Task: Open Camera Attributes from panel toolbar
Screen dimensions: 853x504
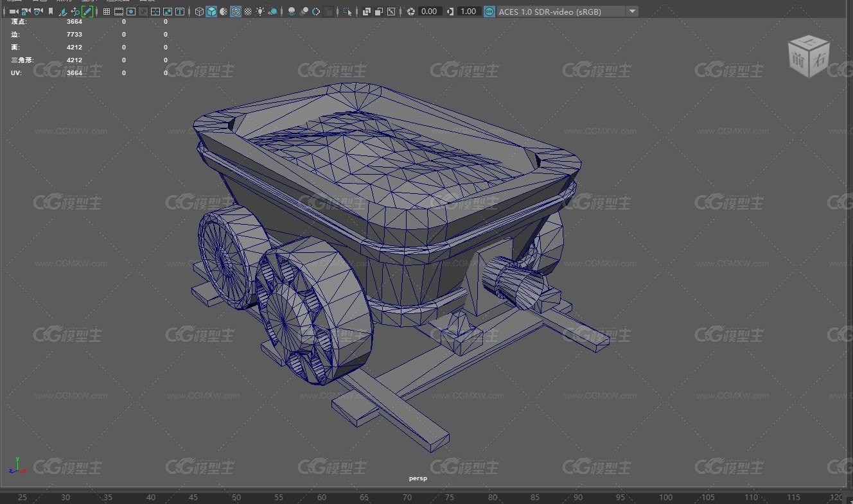Action: tap(38, 12)
